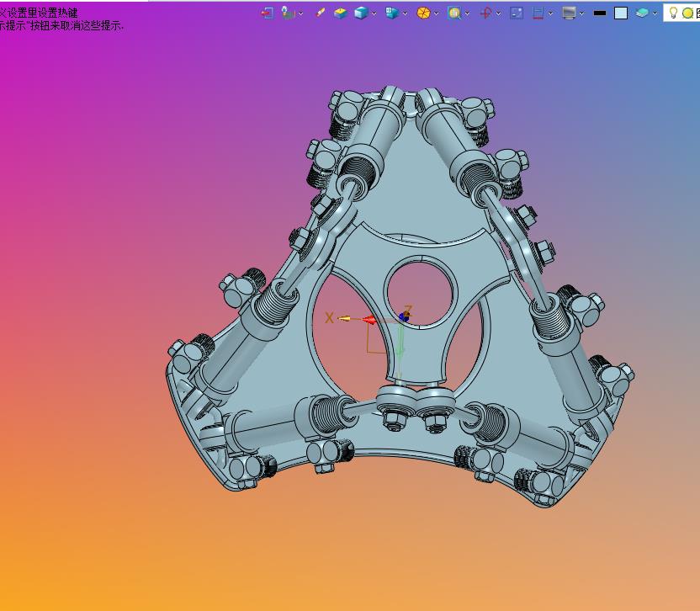Screen dimensions: 700x611
Task: Open dropdown beside the section ruler icon
Action: tap(550, 13)
